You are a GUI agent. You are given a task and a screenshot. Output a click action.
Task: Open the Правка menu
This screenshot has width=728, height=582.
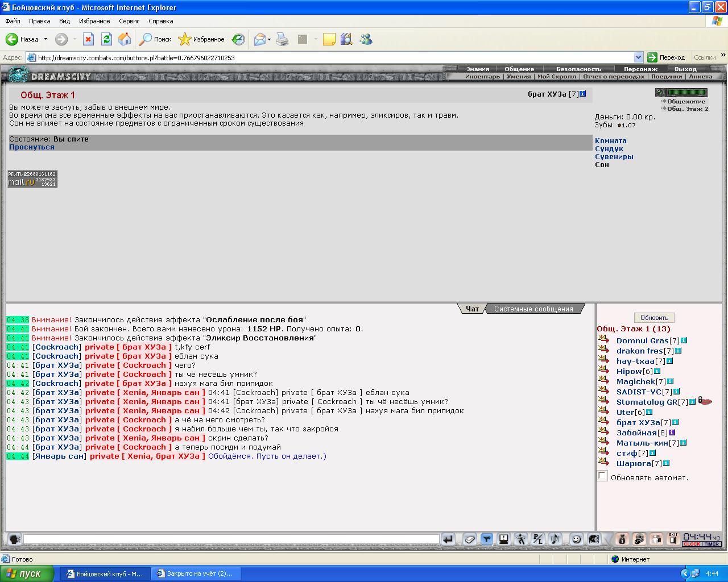pyautogui.click(x=39, y=21)
